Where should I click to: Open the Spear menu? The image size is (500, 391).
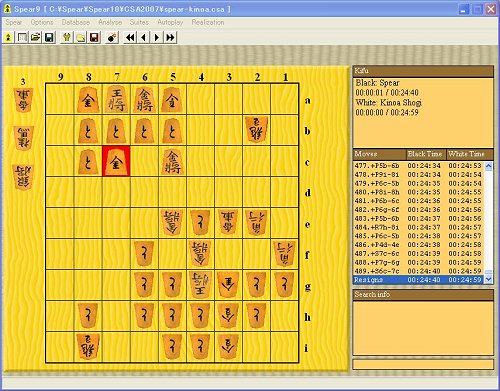[14, 22]
